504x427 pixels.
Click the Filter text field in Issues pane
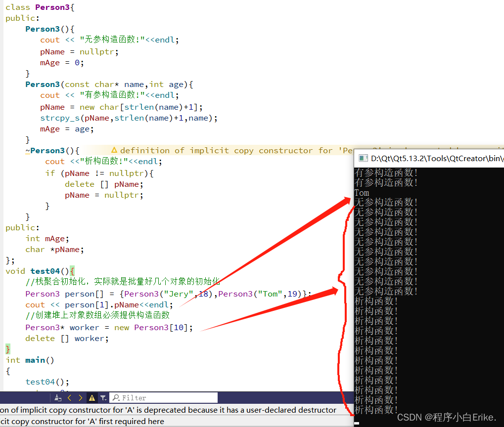[x=164, y=398]
